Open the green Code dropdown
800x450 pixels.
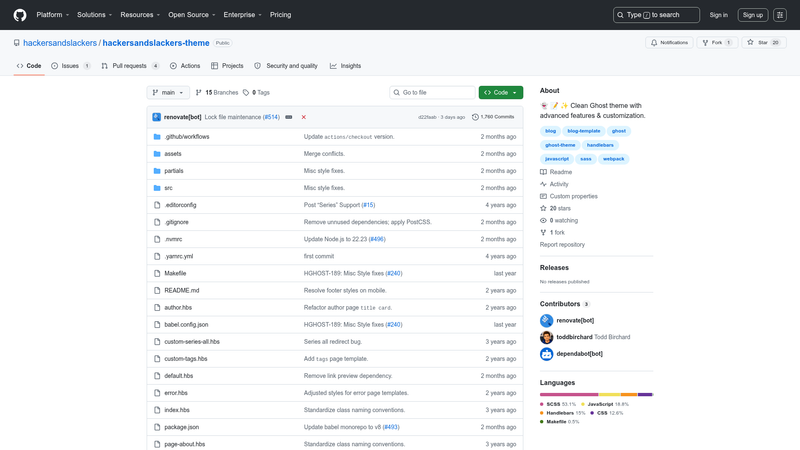point(501,92)
